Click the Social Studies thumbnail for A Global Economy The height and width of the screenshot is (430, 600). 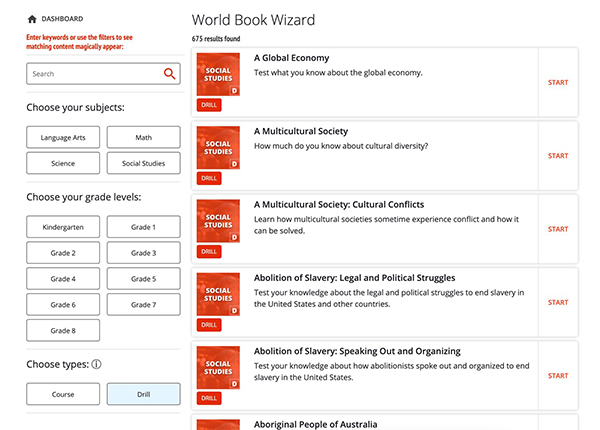(218, 74)
